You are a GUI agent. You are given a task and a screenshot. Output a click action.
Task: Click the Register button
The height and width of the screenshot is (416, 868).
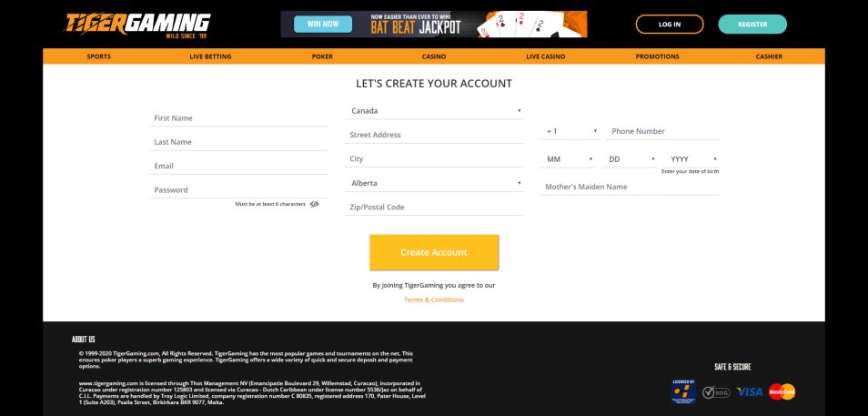(752, 25)
